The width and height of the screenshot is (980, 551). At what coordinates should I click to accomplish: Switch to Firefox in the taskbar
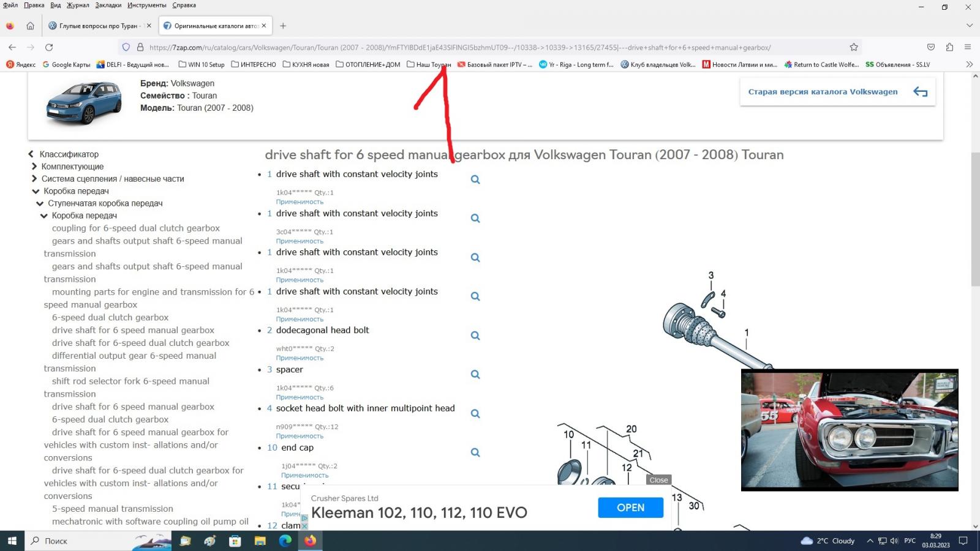[311, 541]
